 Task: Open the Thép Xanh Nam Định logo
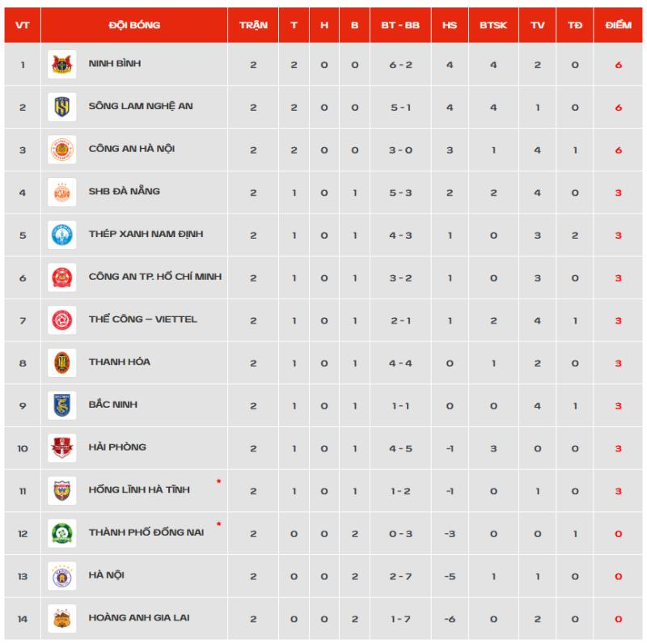(x=62, y=235)
